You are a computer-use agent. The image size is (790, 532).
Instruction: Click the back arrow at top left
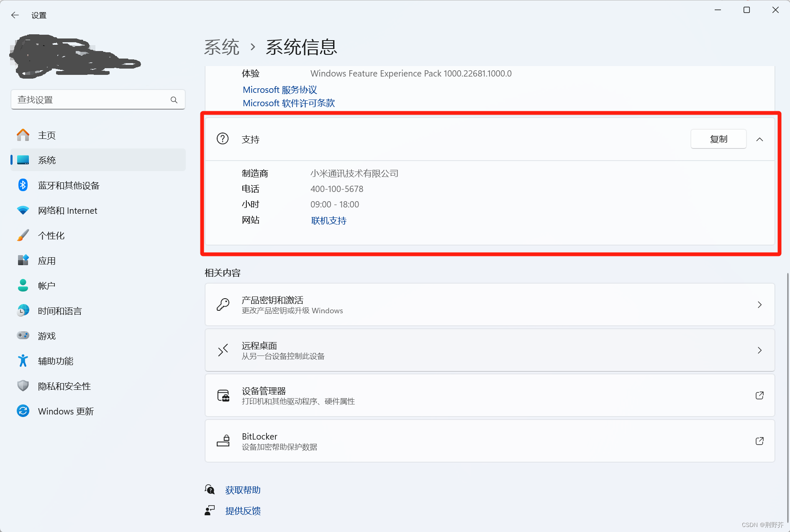[x=15, y=15]
